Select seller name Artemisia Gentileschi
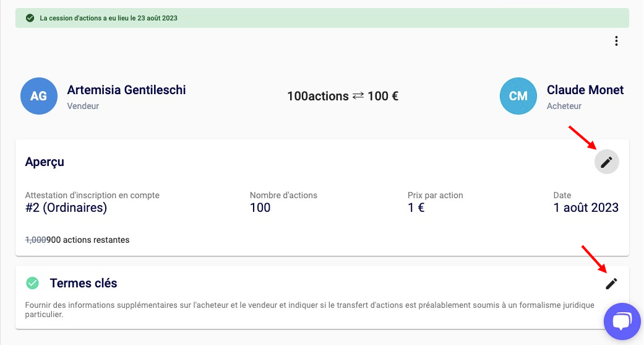644x345 pixels. [126, 90]
